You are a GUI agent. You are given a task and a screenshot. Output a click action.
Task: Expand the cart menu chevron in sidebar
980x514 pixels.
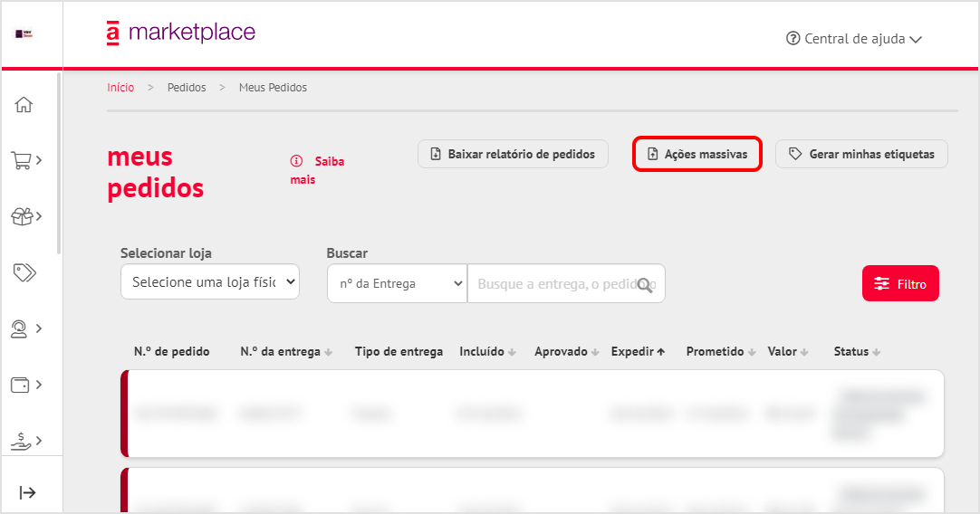[39, 160]
